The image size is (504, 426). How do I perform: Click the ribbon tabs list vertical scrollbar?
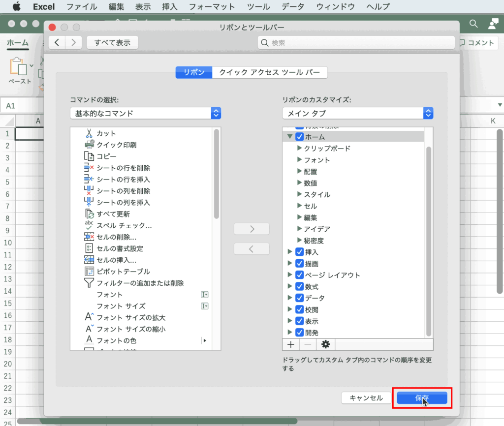tap(429, 241)
